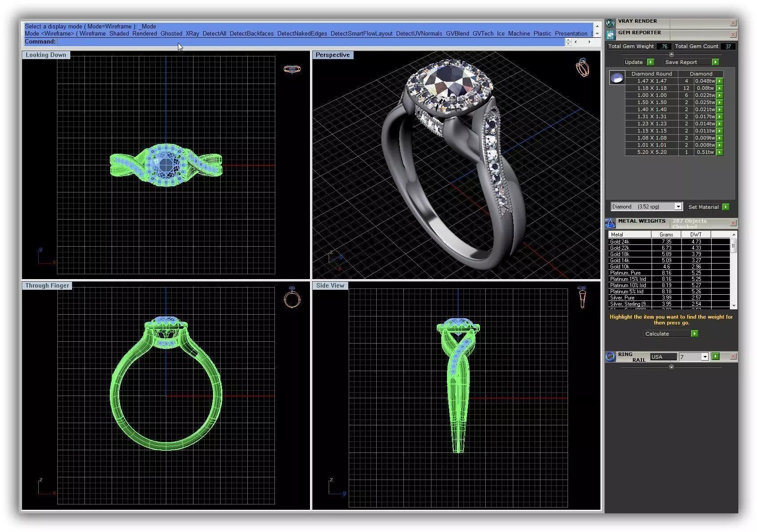The image size is (757, 532).
Task: Expand the Ring Rail panel arrow
Action: tap(671, 367)
